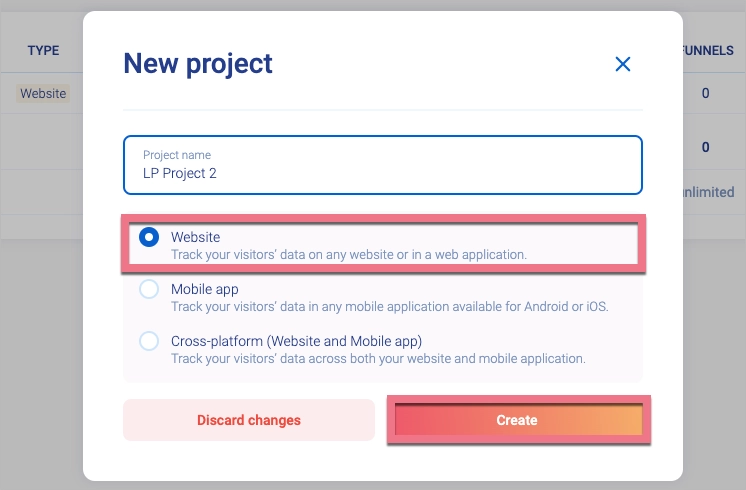This screenshot has width=746, height=490.
Task: Focus the Project name input field
Action: (382, 173)
